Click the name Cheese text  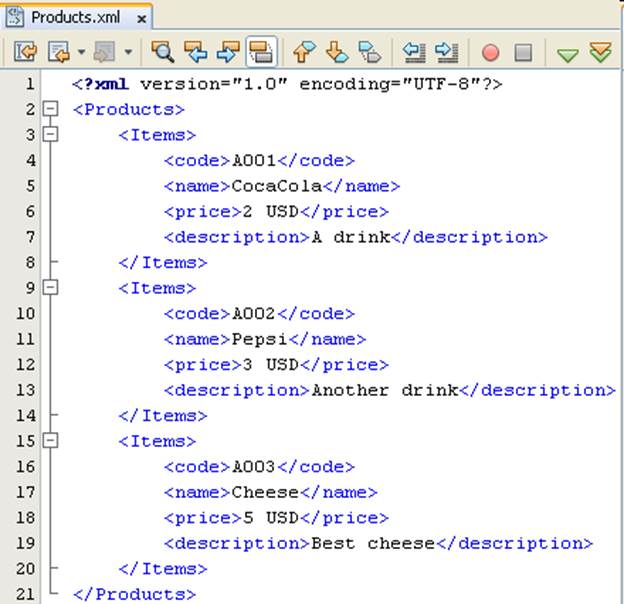(265, 493)
